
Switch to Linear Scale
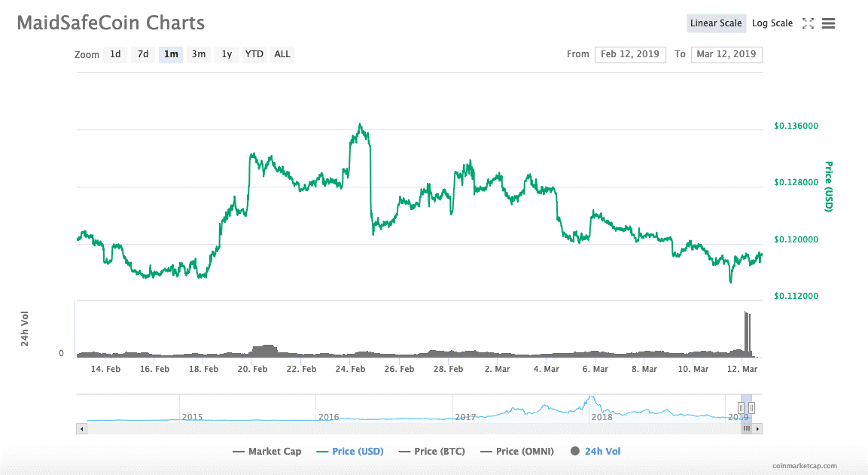[x=716, y=23]
